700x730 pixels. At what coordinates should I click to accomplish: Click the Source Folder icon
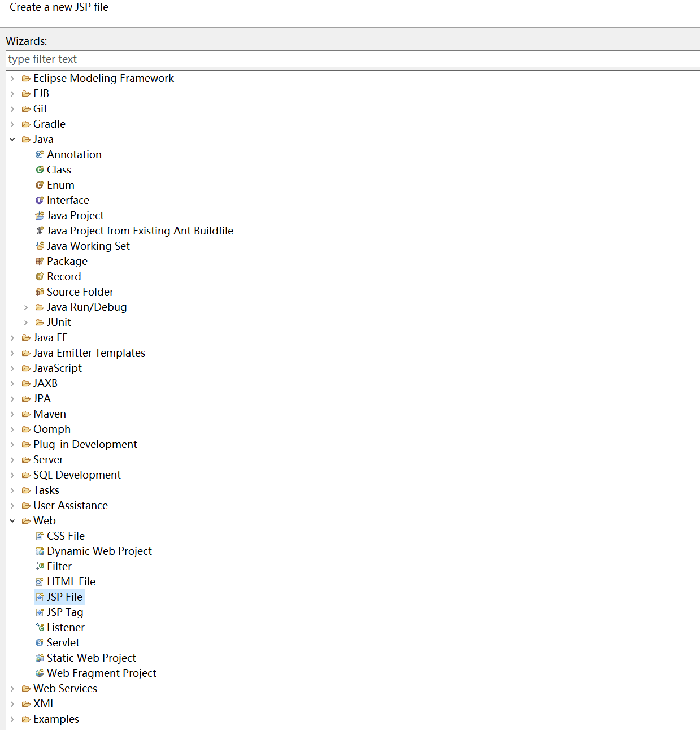coord(40,292)
